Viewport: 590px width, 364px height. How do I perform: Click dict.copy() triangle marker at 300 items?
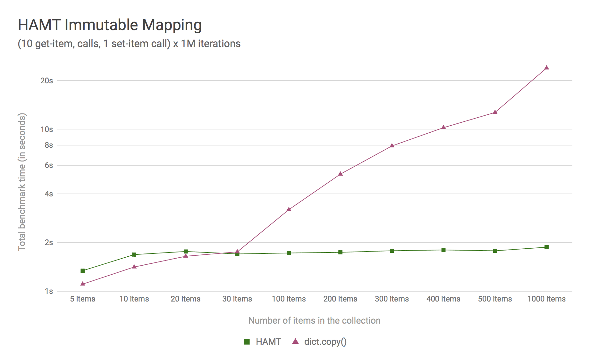pos(392,145)
